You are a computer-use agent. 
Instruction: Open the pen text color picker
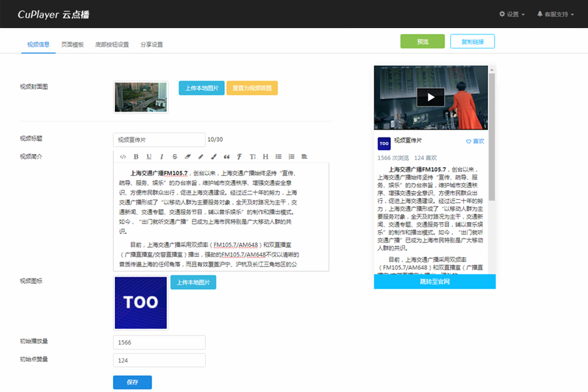coord(201,157)
